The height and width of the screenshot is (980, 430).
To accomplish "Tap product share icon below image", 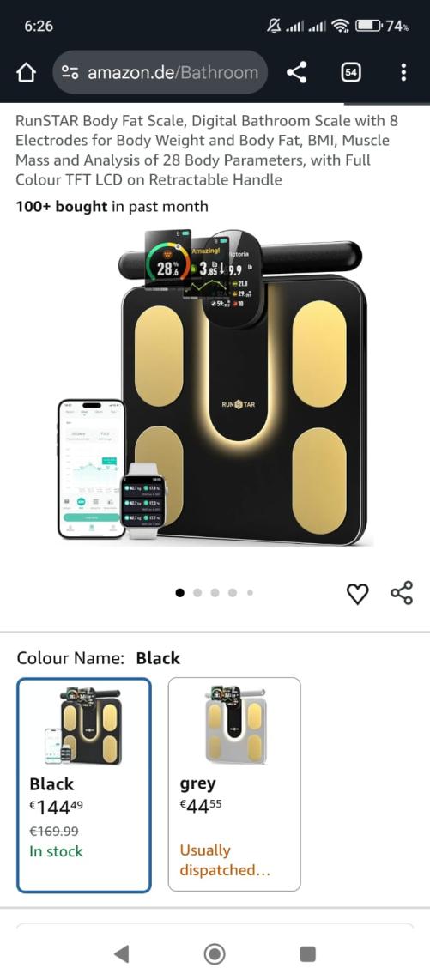I will tap(402, 592).
